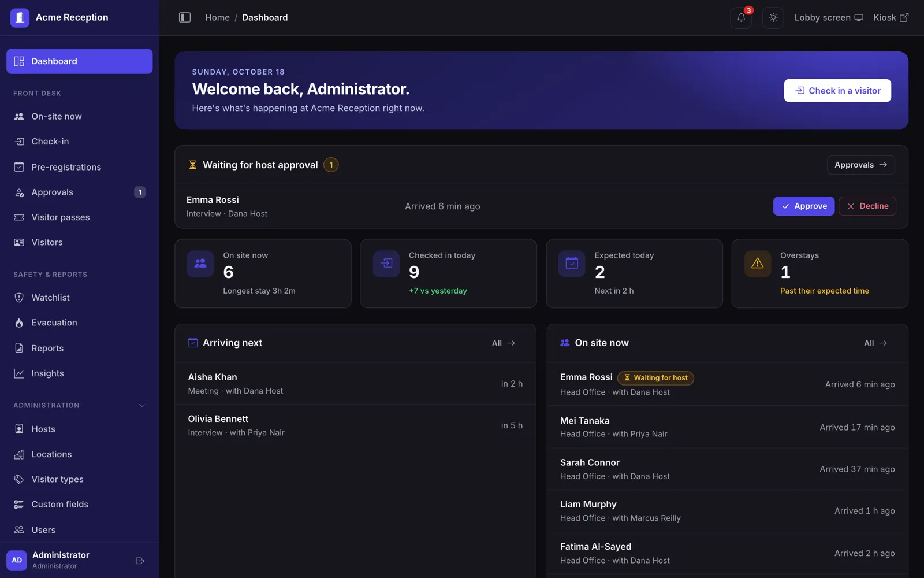This screenshot has width=924, height=578.
Task: Open the Reports page
Action: click(80, 348)
